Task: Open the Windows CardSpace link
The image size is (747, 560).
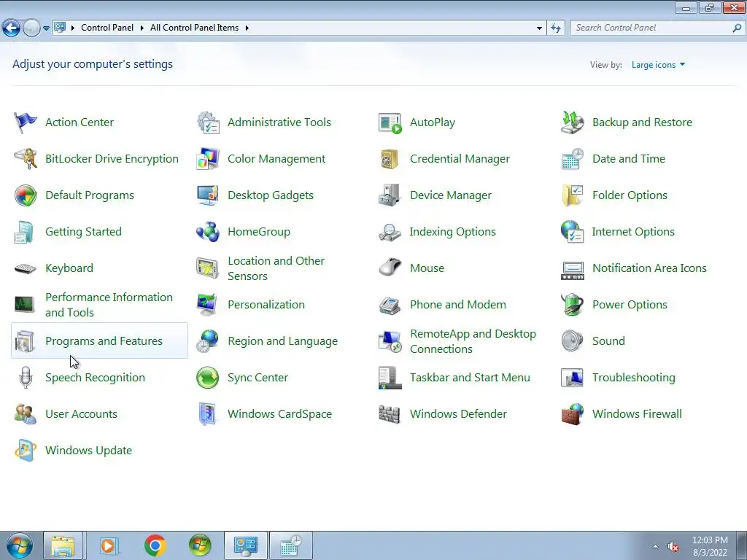Action: point(279,414)
